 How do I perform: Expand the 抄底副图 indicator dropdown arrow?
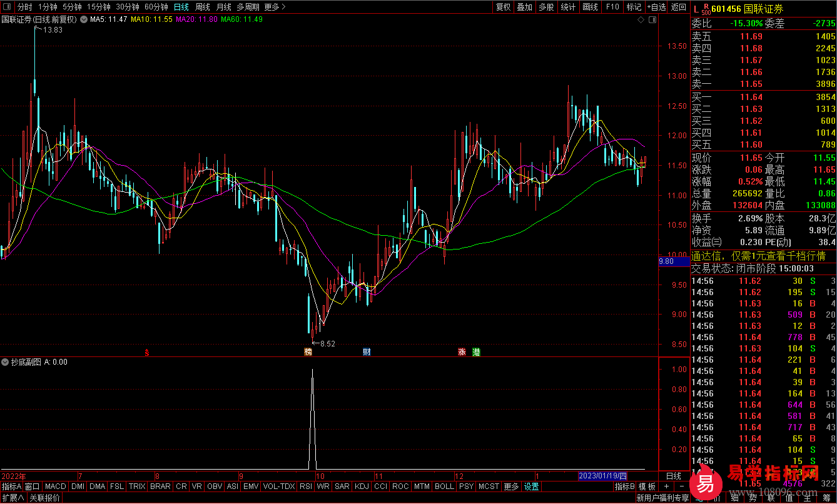[6, 362]
